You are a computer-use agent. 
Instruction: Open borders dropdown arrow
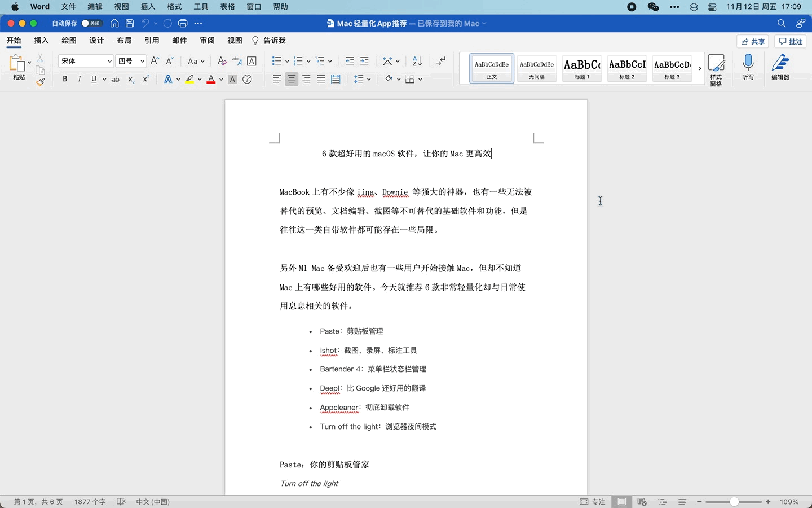(420, 79)
